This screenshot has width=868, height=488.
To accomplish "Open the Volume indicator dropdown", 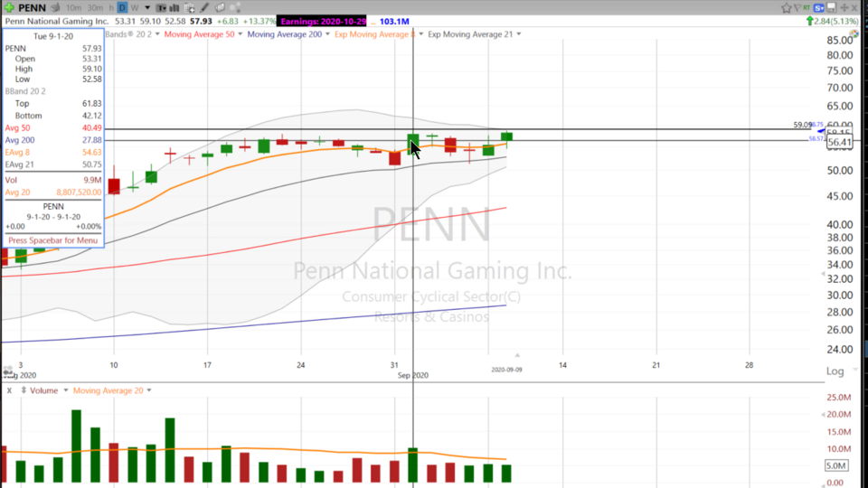I will [64, 390].
